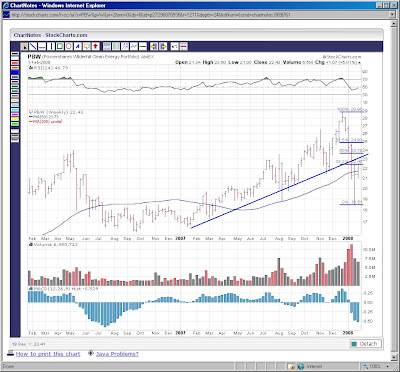The image size is (400, 372).
Task: Click the Detach button
Action: pos(365,344)
